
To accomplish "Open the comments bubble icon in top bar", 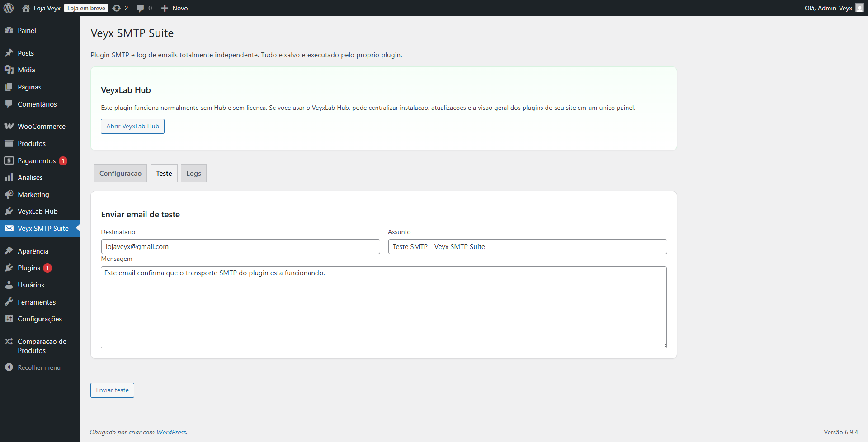I will coord(141,8).
